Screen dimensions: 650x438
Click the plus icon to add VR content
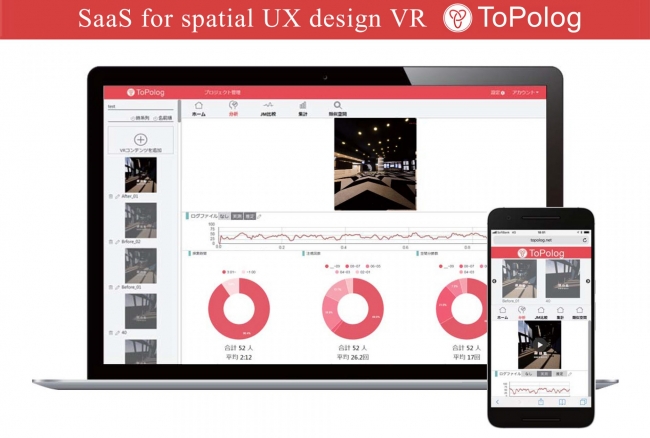[x=141, y=140]
